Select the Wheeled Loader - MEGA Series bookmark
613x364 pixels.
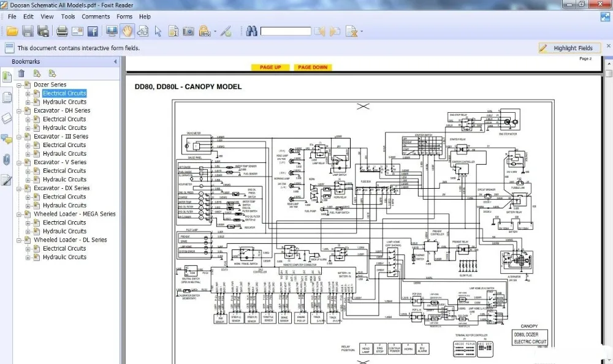point(75,214)
